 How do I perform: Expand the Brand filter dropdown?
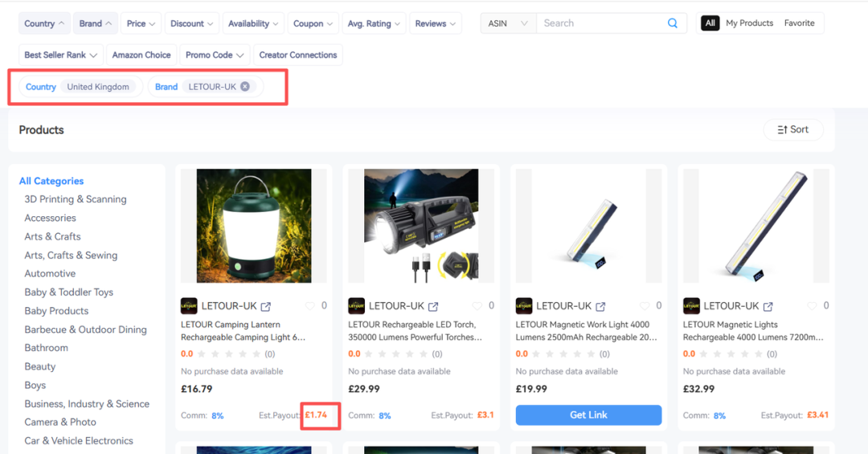pyautogui.click(x=95, y=23)
